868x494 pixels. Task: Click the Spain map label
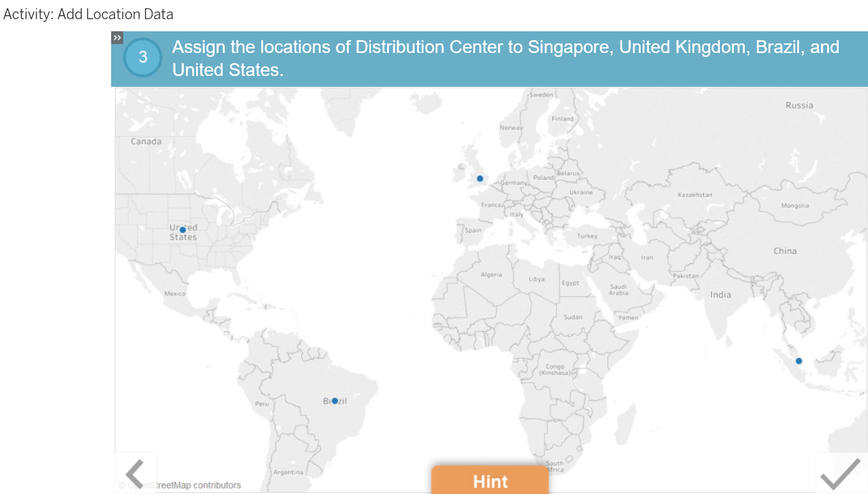click(473, 230)
